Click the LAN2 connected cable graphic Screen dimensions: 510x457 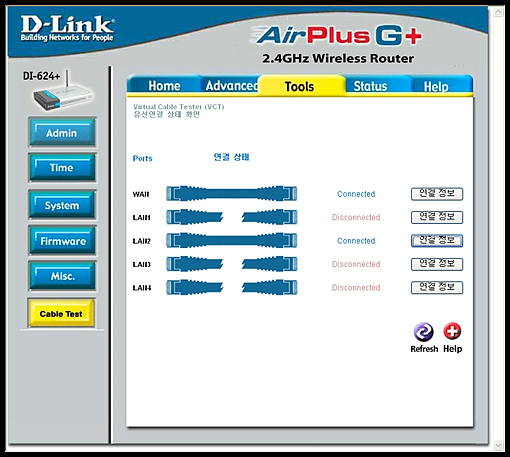point(232,241)
